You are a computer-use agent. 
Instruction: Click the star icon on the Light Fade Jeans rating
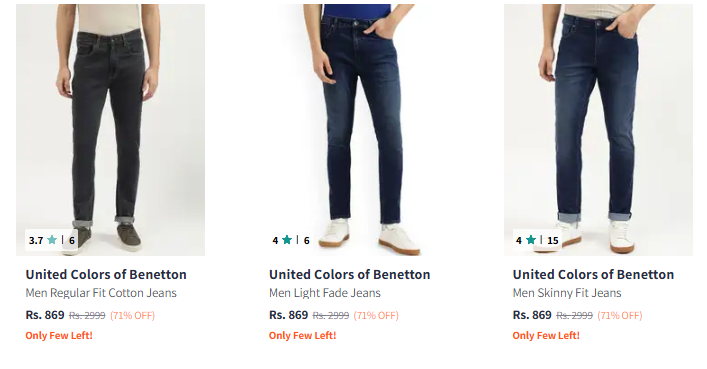(x=287, y=240)
